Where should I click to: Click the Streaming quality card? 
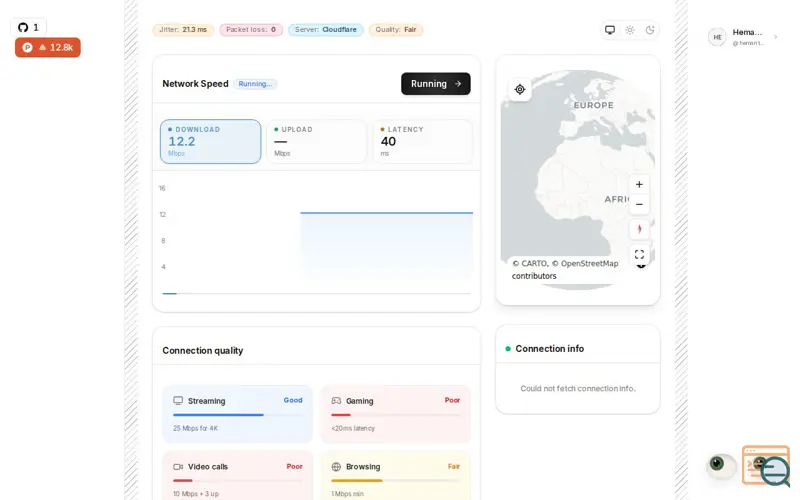(237, 414)
